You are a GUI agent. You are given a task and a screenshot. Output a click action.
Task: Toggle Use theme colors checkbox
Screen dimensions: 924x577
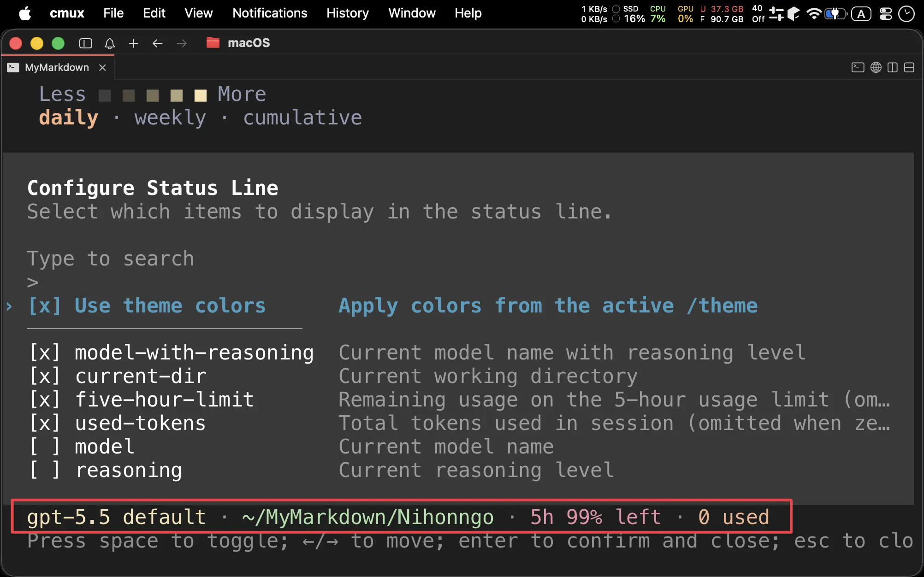tap(45, 306)
